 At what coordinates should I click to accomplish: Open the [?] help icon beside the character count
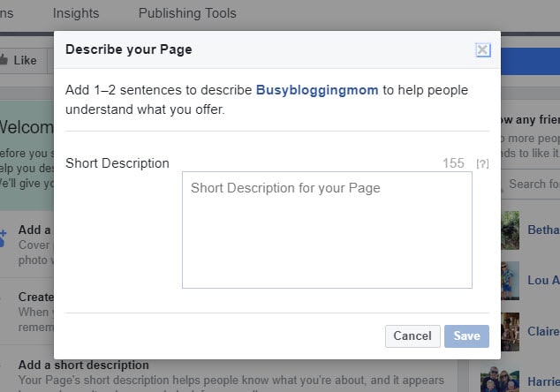pyautogui.click(x=482, y=164)
